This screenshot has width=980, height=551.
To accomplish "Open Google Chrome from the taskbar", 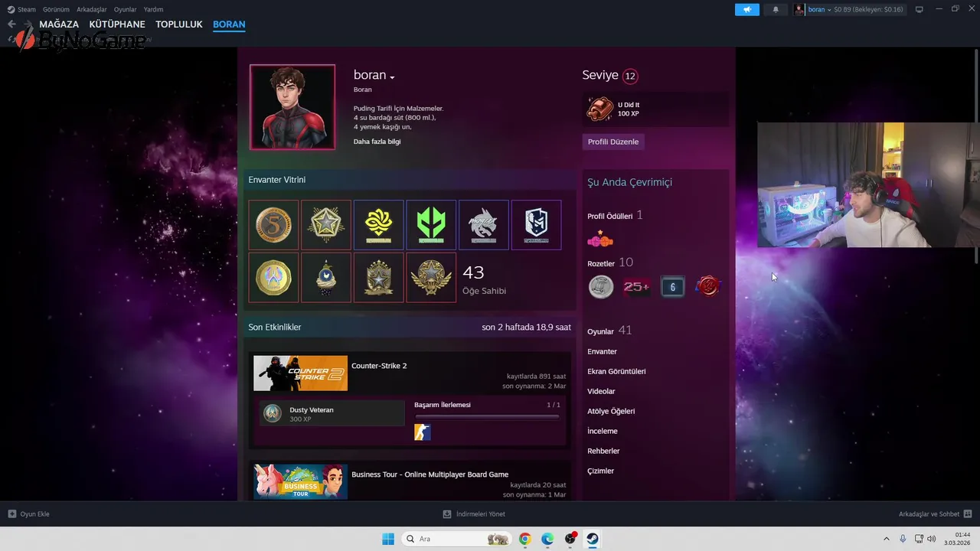I will (524, 539).
